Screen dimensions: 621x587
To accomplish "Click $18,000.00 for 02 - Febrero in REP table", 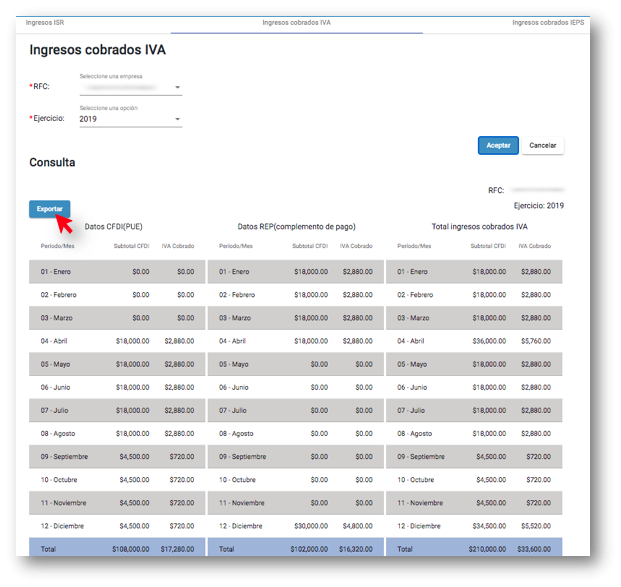I will point(311,295).
